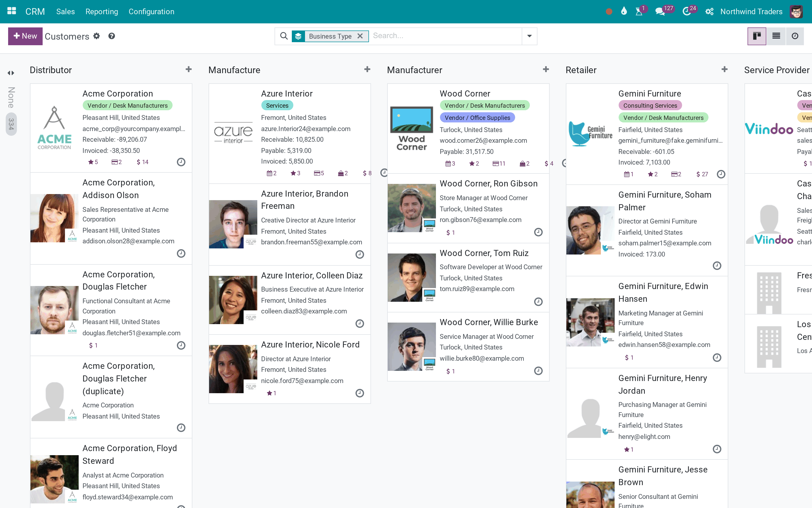The height and width of the screenshot is (508, 812).
Task: Open activity clock on Soham Palmer card
Action: coord(717,266)
